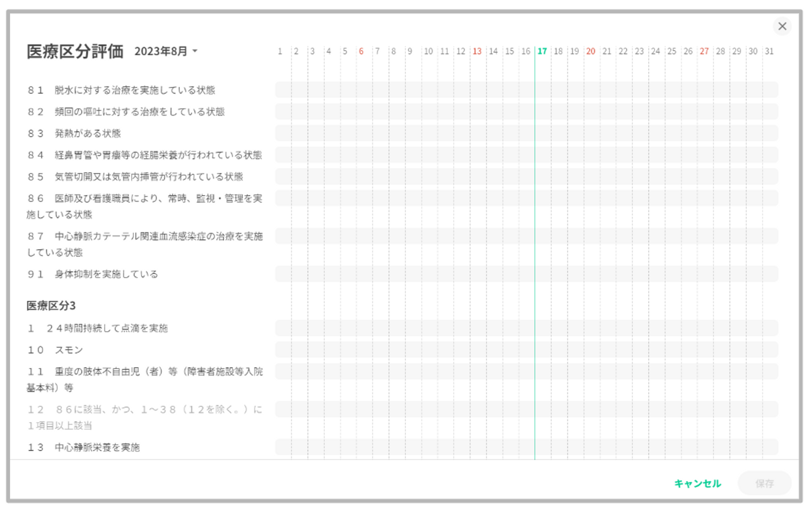Click the 保存 button
Viewport: 812px width, 508px height.
click(x=764, y=483)
